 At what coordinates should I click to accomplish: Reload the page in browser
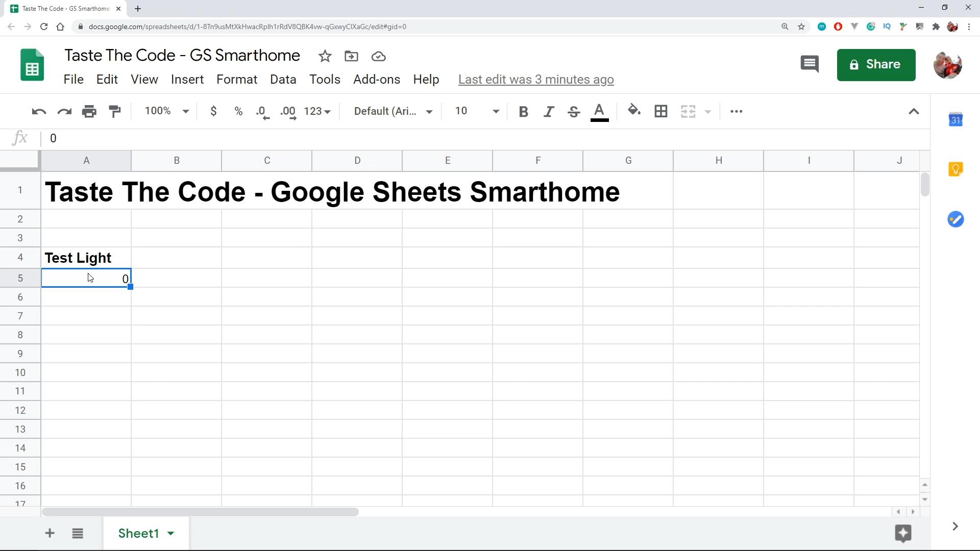coord(44,27)
